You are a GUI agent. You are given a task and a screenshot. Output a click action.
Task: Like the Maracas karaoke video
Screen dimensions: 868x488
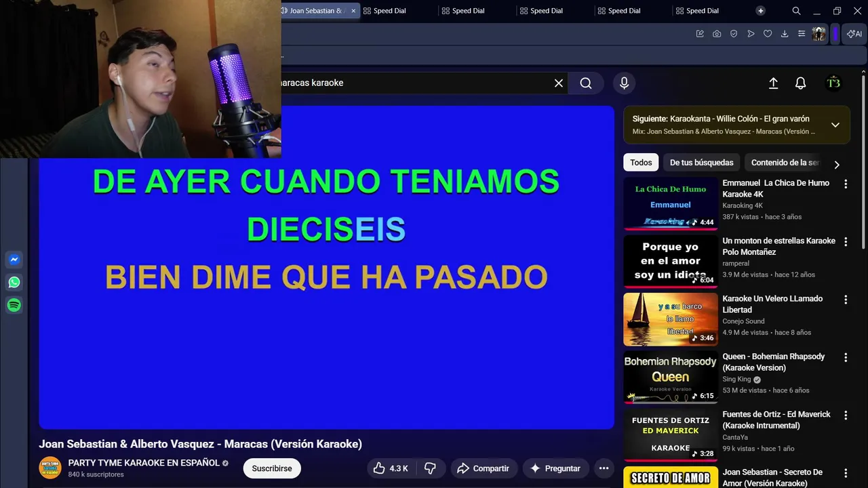coord(391,468)
